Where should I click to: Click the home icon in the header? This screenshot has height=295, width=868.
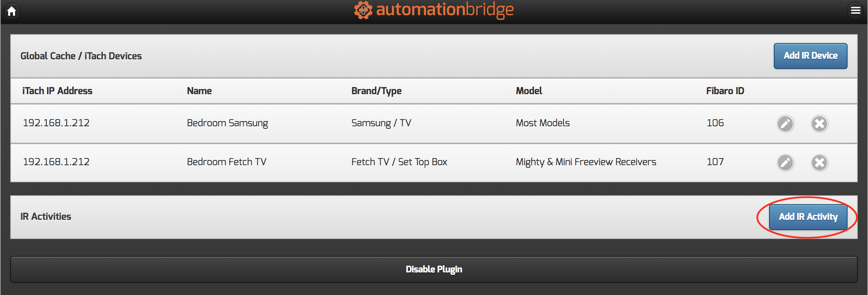tap(12, 11)
